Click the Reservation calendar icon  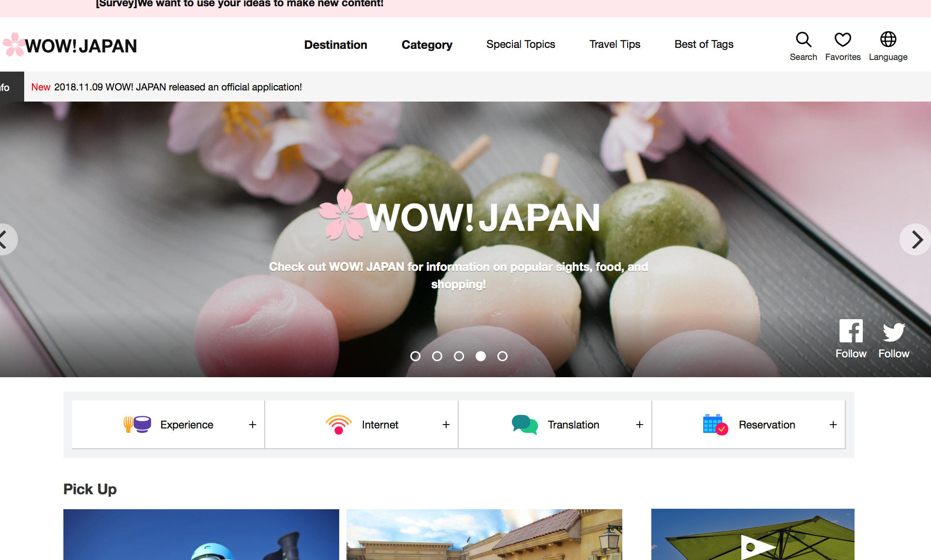coord(715,425)
